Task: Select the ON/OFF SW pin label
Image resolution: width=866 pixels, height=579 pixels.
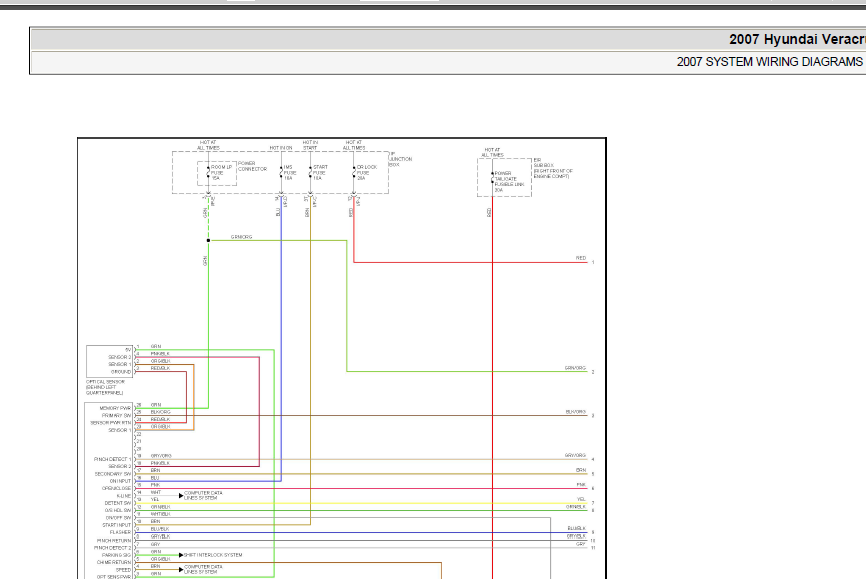Action: [119, 518]
